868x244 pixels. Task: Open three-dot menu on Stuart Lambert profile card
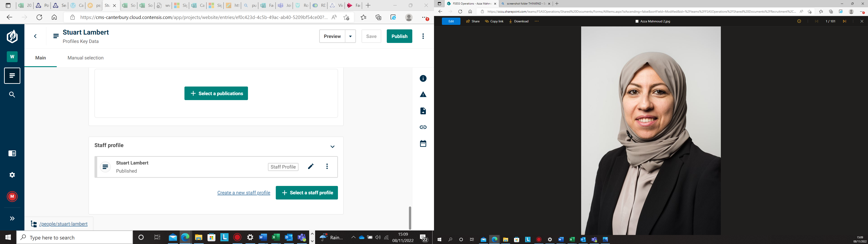tap(327, 167)
